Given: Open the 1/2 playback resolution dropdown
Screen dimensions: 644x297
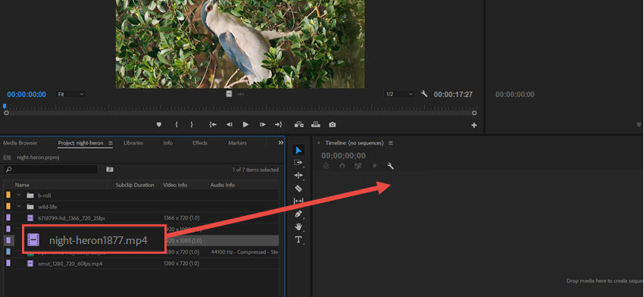Looking at the screenshot, I should [x=399, y=94].
